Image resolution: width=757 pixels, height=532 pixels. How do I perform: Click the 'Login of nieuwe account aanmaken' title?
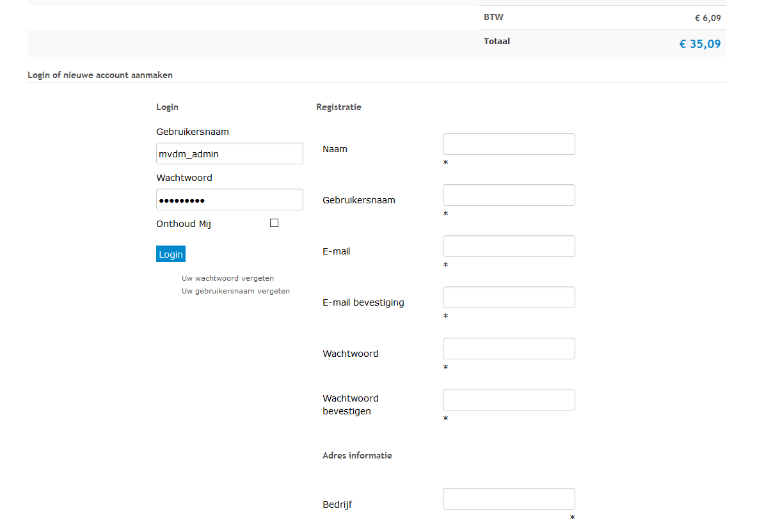point(100,75)
